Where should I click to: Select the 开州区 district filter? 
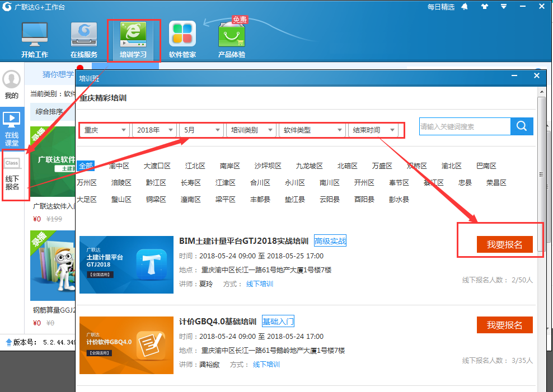[x=364, y=183]
